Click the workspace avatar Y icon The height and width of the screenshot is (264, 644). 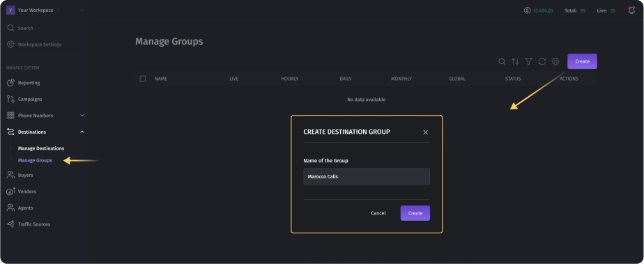point(10,10)
